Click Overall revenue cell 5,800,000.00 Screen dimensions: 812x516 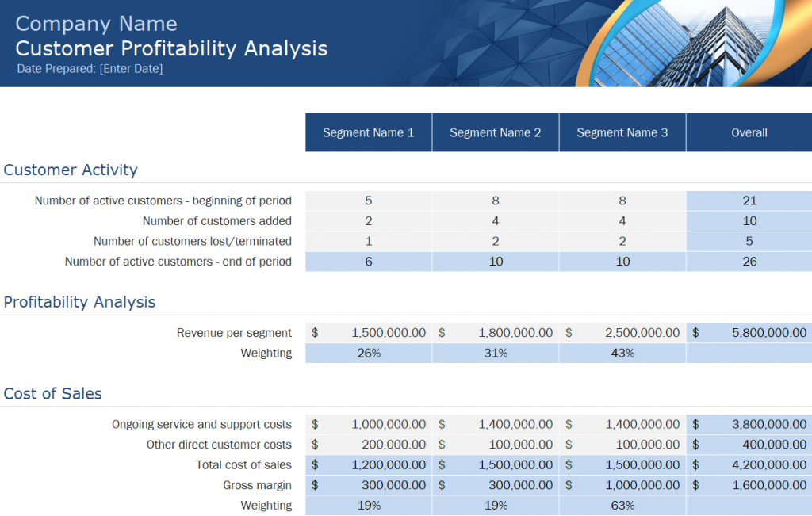pyautogui.click(x=749, y=333)
